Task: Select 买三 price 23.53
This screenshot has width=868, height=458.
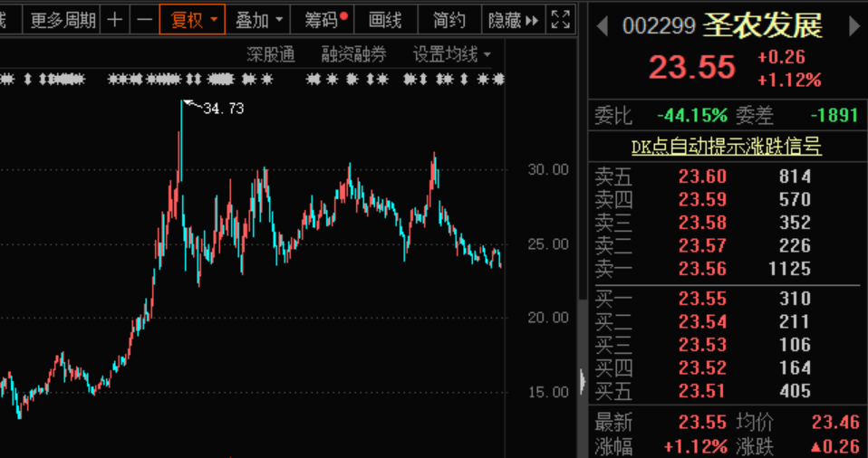Action: pyautogui.click(x=702, y=345)
